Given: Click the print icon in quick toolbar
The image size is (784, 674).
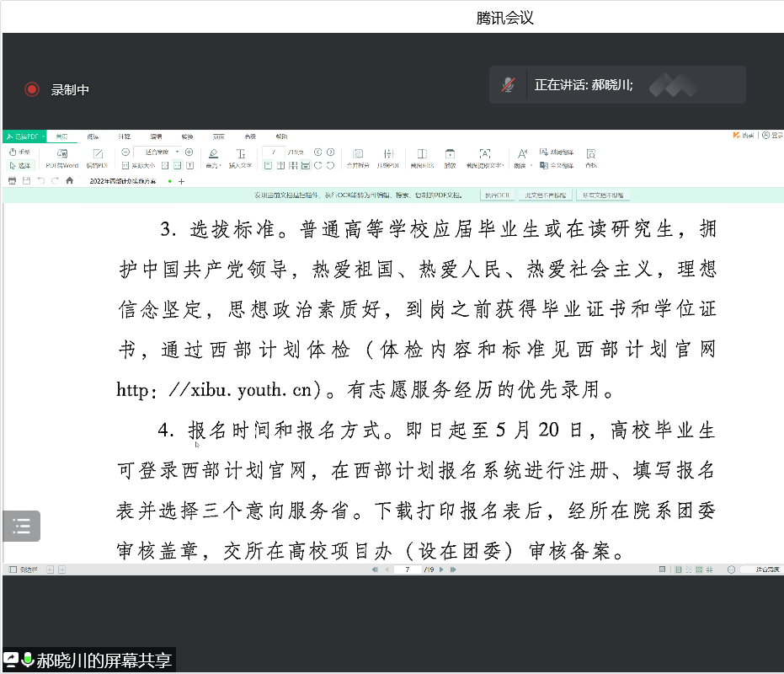Looking at the screenshot, I should (x=12, y=180).
